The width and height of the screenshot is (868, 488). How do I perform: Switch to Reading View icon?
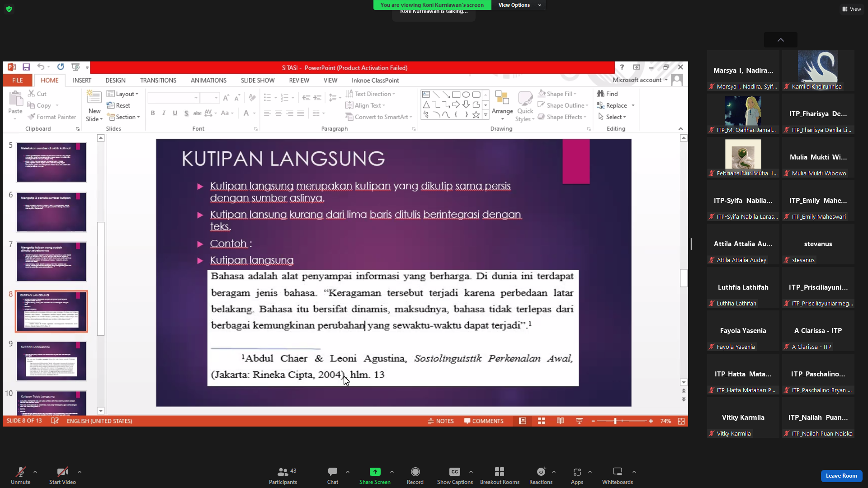point(560,421)
